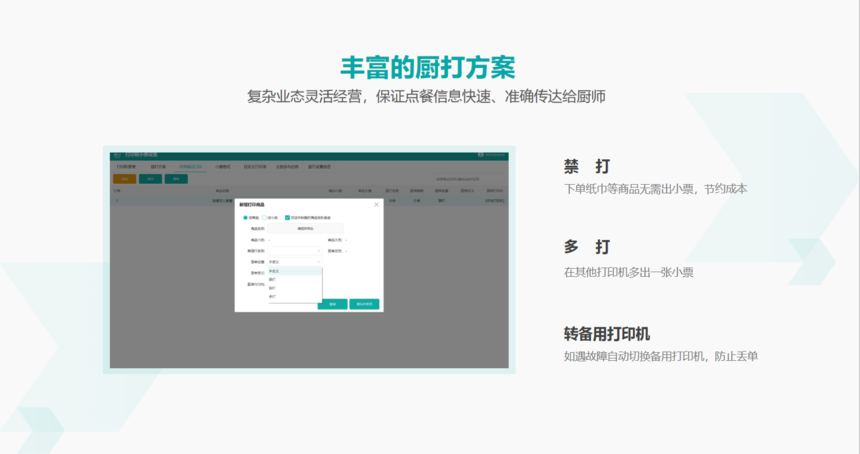Click the circular back icon in teal header
Image resolution: width=860 pixels, height=454 pixels.
click(117, 155)
